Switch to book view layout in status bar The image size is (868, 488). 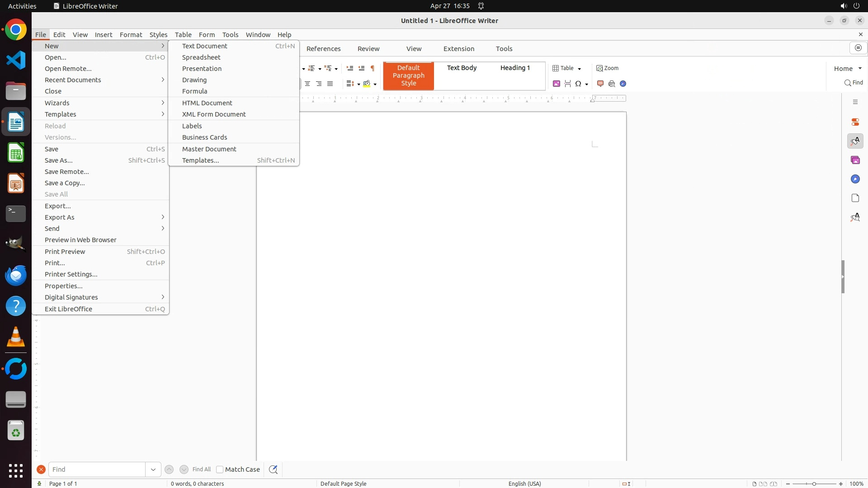(x=774, y=483)
